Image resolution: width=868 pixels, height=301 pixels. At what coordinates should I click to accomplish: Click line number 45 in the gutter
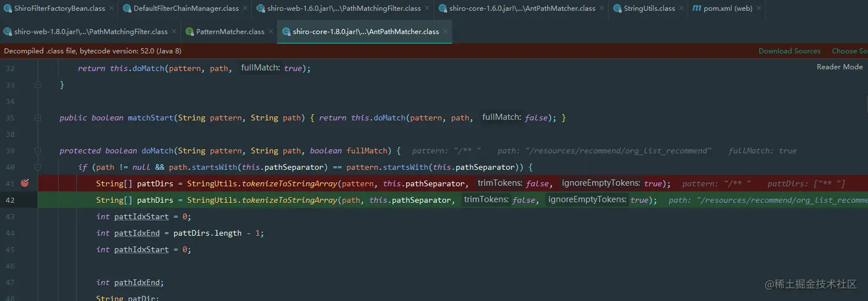click(x=9, y=249)
